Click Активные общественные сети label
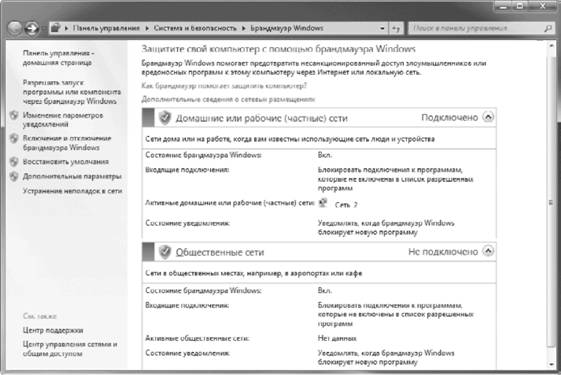This screenshot has width=561, height=375. pos(197,338)
